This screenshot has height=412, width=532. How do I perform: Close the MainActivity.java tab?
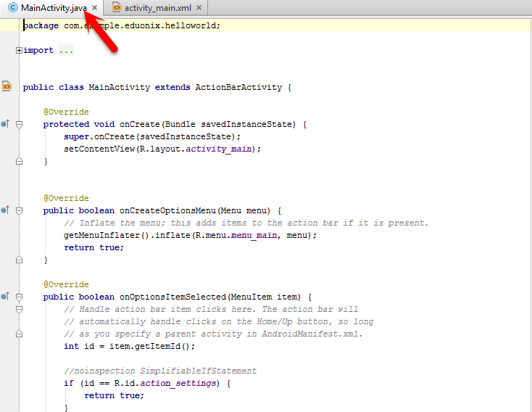[x=95, y=7]
